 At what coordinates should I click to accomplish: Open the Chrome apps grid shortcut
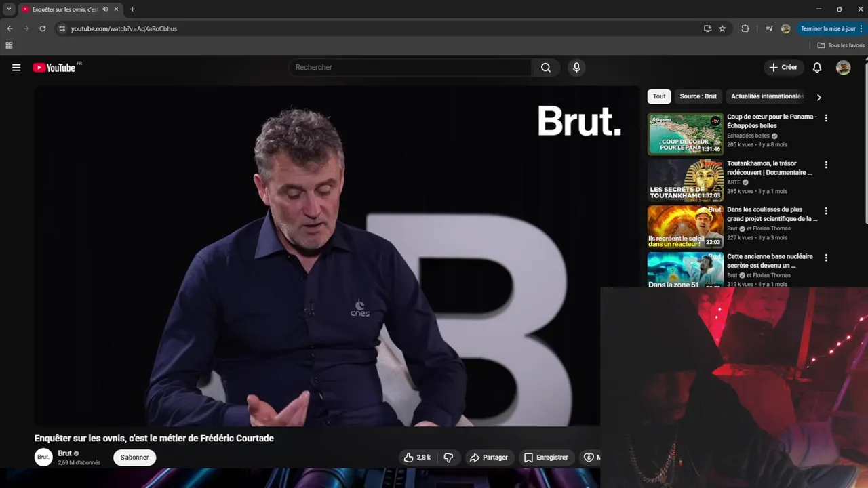(9, 45)
